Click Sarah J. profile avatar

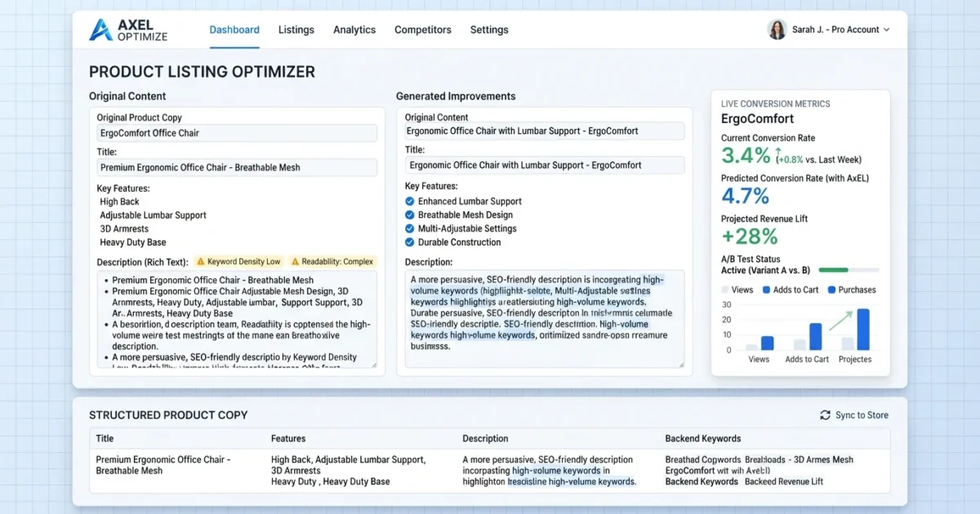point(777,29)
